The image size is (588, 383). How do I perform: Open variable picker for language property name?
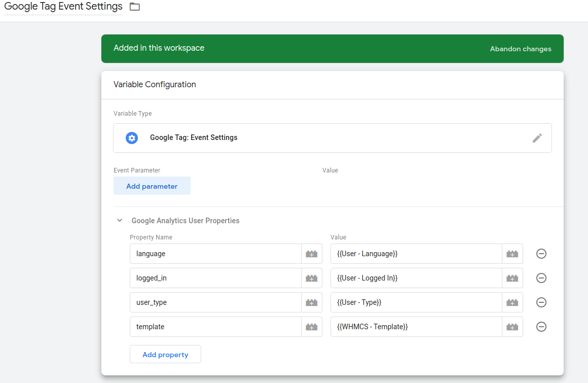[311, 254]
